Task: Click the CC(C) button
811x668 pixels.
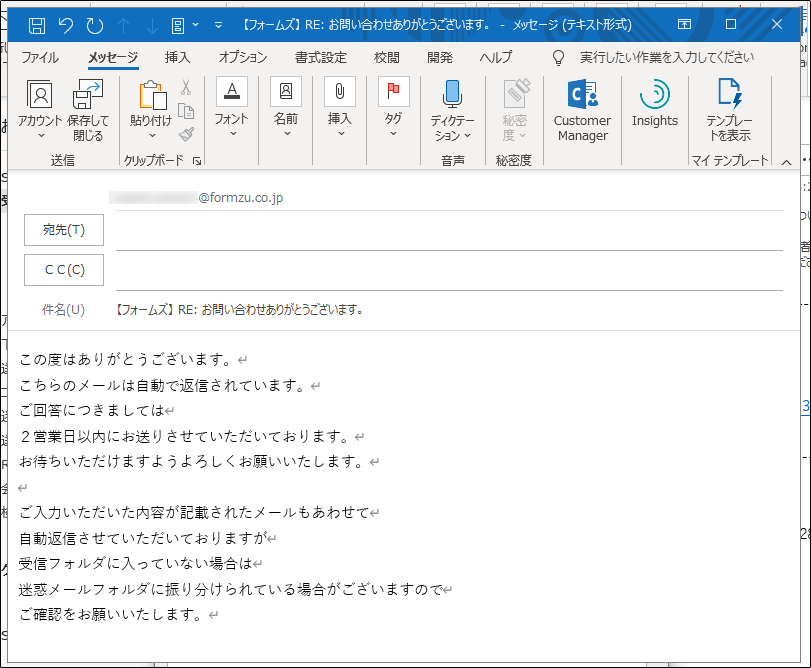Action: pyautogui.click(x=64, y=270)
